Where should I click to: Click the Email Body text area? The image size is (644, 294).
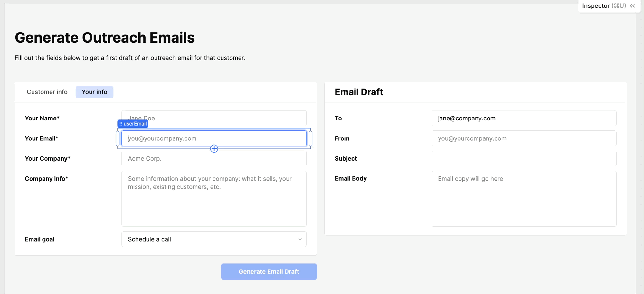click(524, 199)
